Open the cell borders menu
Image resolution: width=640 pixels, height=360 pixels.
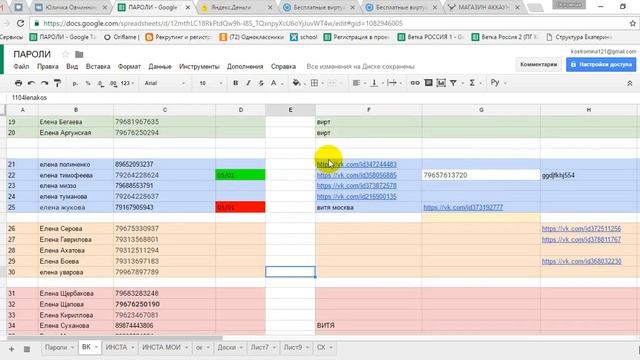pos(315,83)
